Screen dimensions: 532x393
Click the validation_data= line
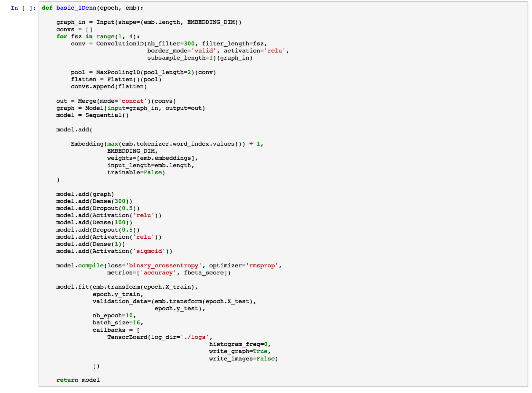pyautogui.click(x=175, y=302)
